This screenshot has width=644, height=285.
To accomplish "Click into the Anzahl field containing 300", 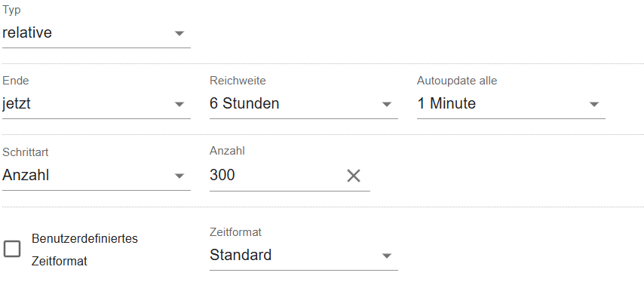I will pos(275,176).
